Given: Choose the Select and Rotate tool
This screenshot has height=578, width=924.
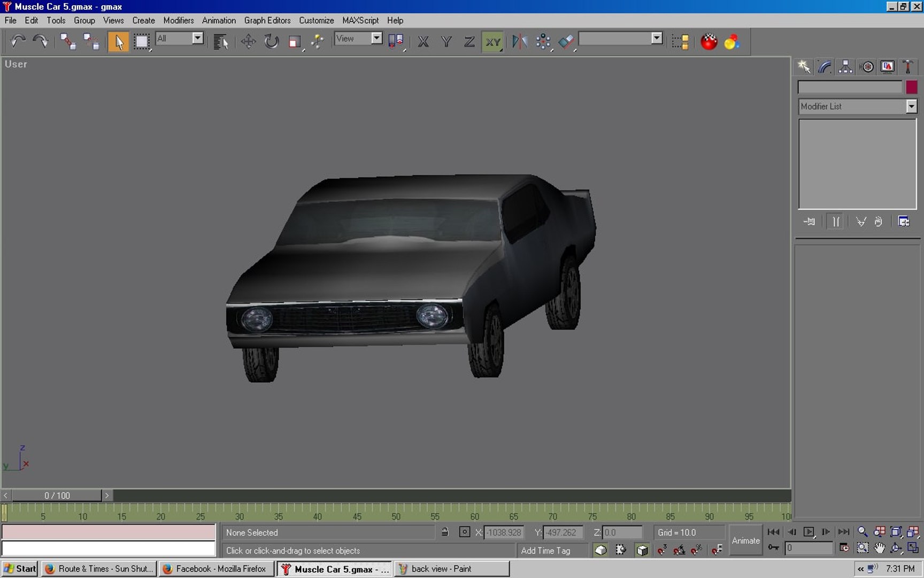Looking at the screenshot, I should (271, 41).
